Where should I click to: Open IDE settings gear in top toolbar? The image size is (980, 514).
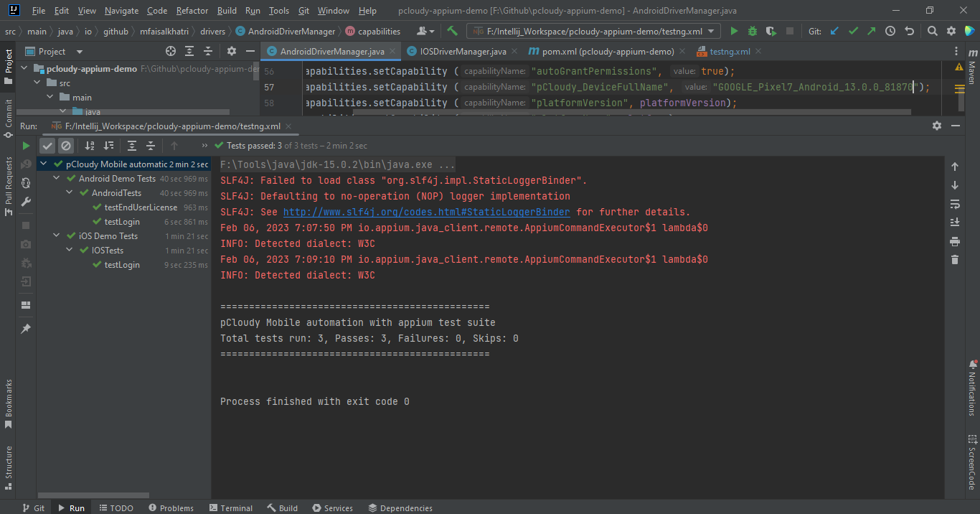tap(951, 32)
